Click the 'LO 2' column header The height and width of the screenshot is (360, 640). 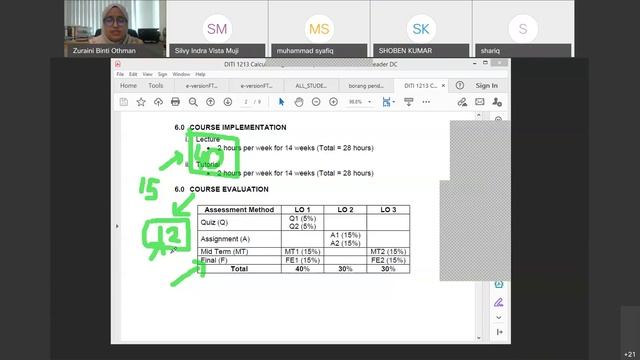pyautogui.click(x=345, y=210)
